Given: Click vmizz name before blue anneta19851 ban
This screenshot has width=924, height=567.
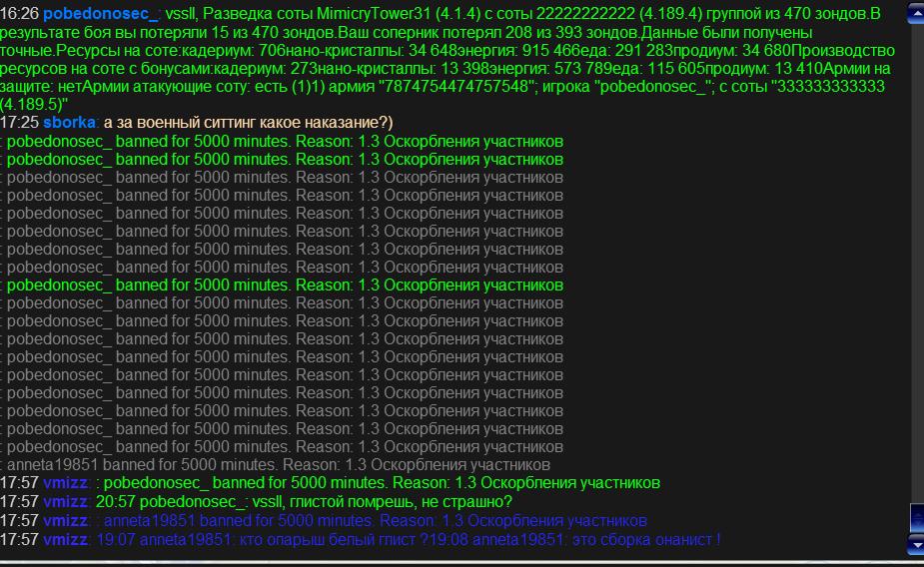Looking at the screenshot, I should (x=66, y=520).
